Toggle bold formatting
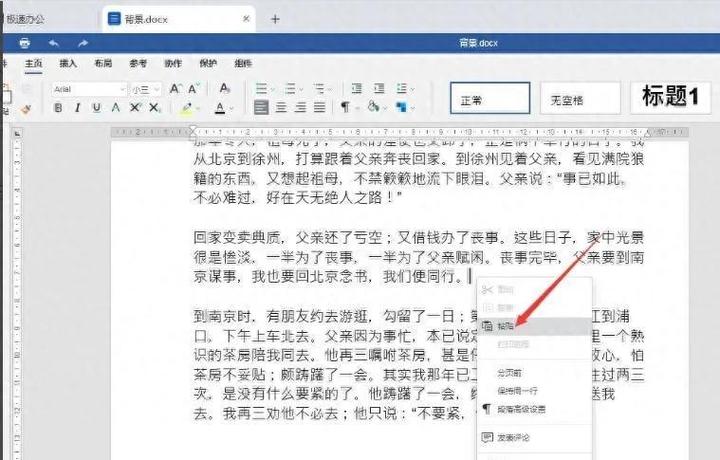 (x=57, y=108)
